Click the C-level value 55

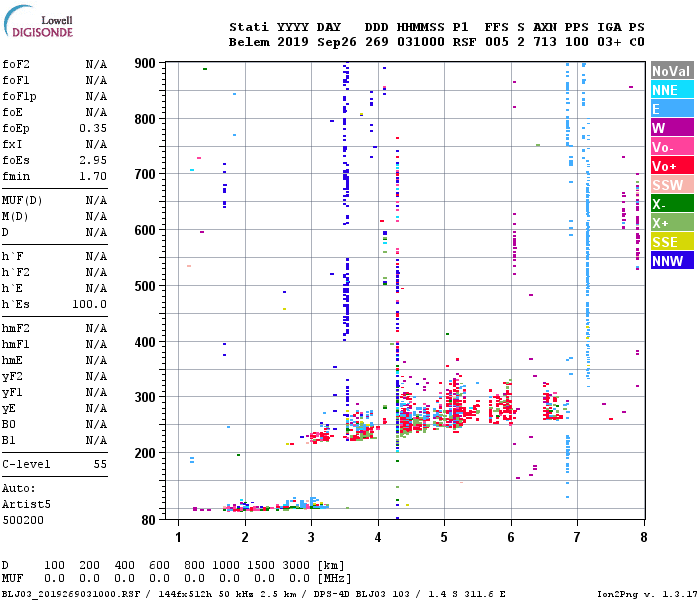(100, 464)
